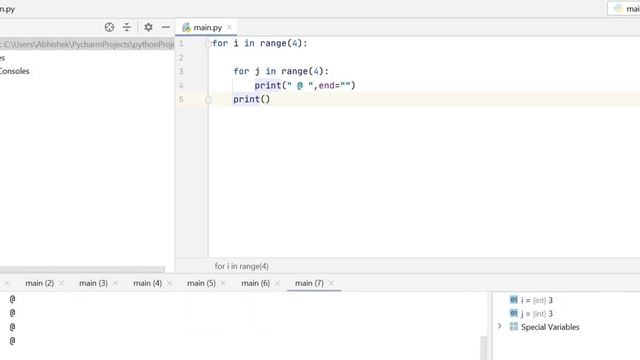Screen dimensions: 640x360
Task: Hide the Project panel with minus icon
Action: click(x=165, y=27)
